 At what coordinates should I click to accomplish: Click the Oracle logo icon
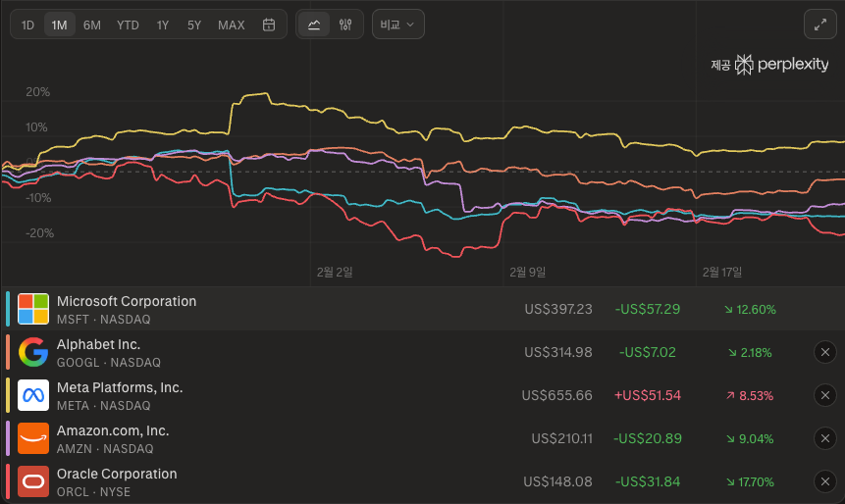point(33,481)
